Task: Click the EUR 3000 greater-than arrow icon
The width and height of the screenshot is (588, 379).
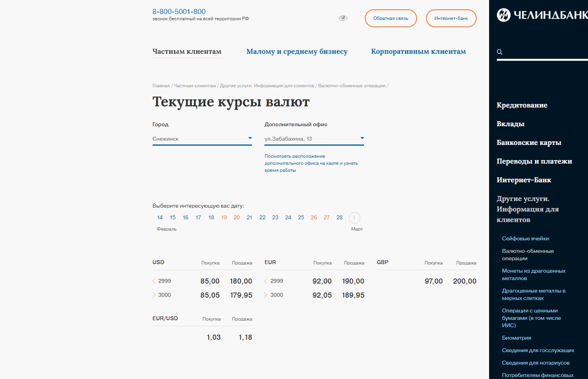Action: [266, 295]
